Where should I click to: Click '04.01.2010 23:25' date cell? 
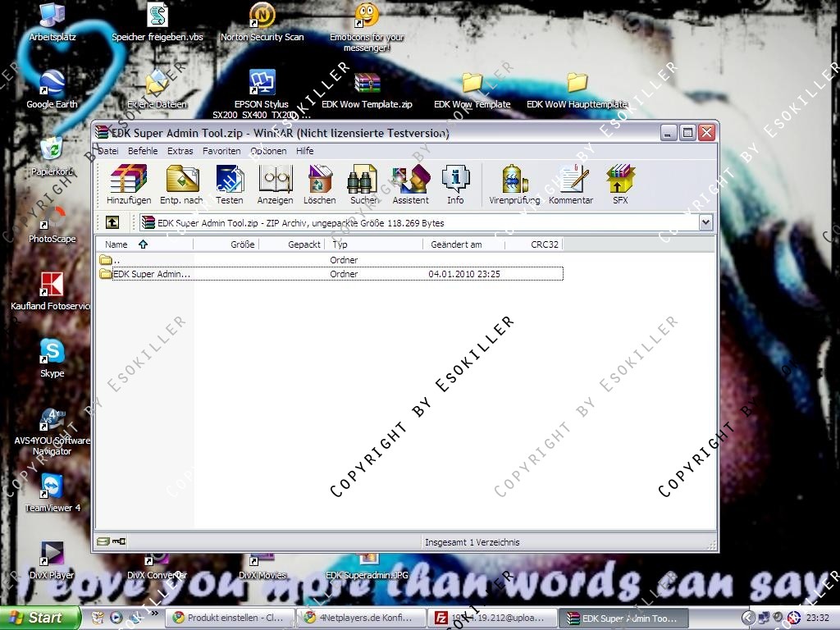click(464, 274)
